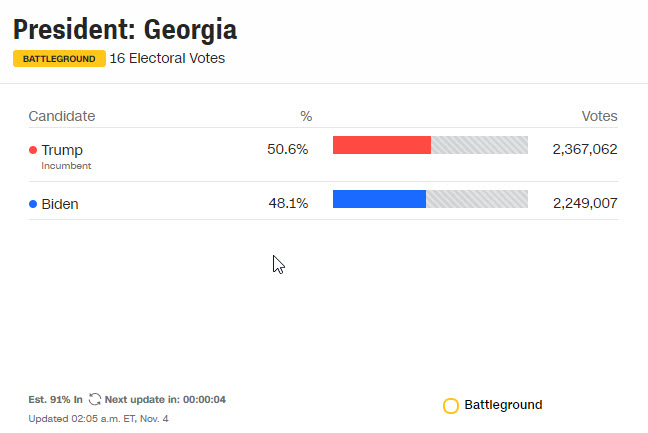Click the % column header
Image resolution: width=648 pixels, height=433 pixels.
click(x=306, y=116)
